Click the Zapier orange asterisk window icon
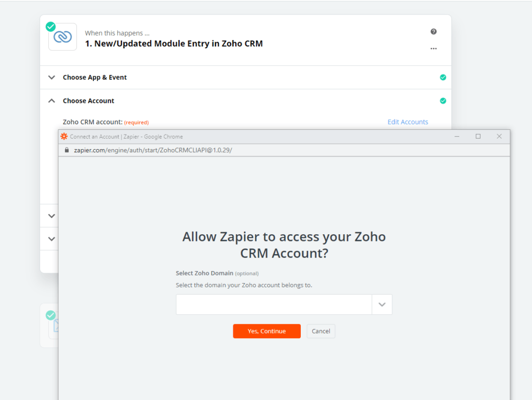Viewport: 532px width, 400px height. [64, 137]
